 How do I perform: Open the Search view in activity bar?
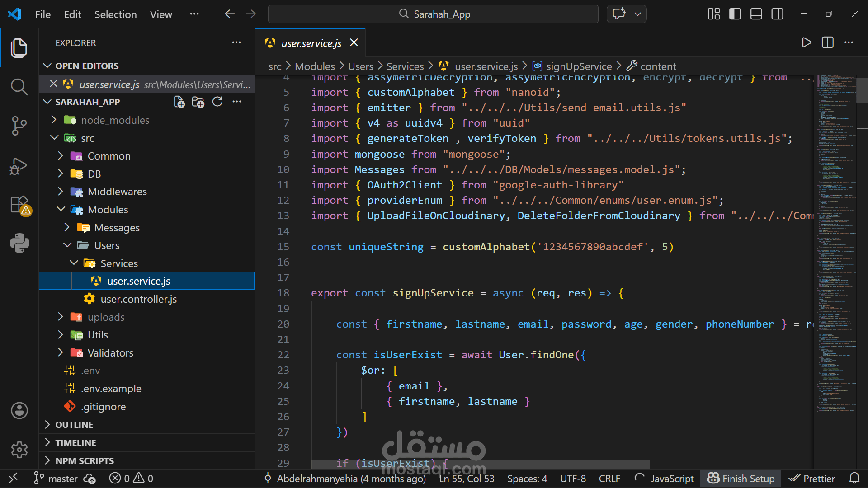(19, 86)
